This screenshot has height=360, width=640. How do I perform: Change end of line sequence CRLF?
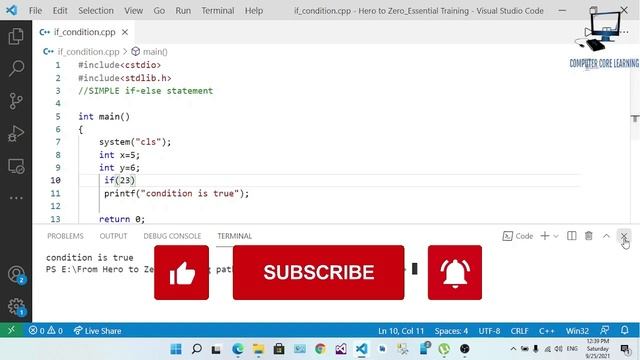tap(519, 331)
